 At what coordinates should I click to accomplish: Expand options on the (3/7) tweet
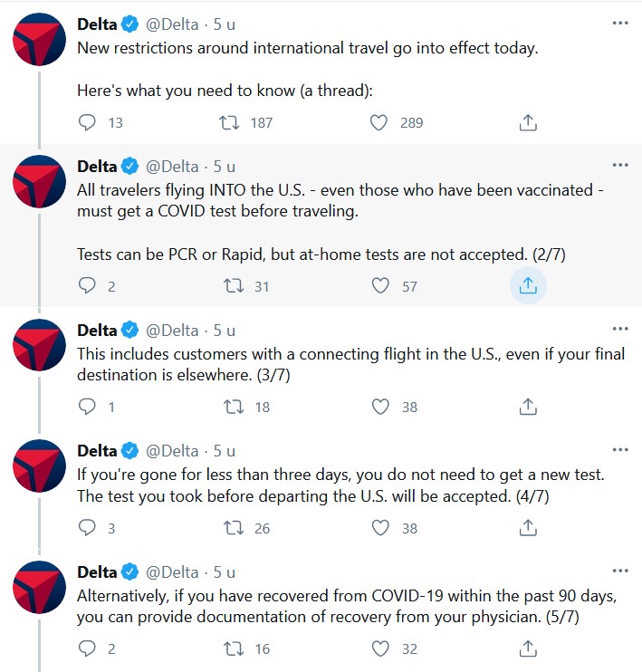(x=619, y=328)
